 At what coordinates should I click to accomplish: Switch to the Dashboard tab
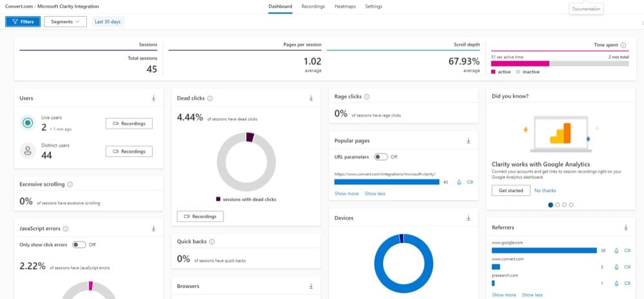[280, 6]
